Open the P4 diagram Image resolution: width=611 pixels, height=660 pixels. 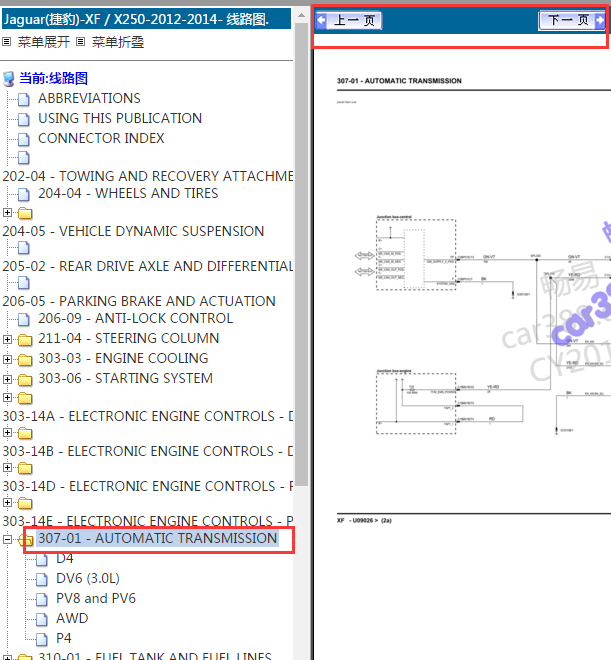coord(64,638)
